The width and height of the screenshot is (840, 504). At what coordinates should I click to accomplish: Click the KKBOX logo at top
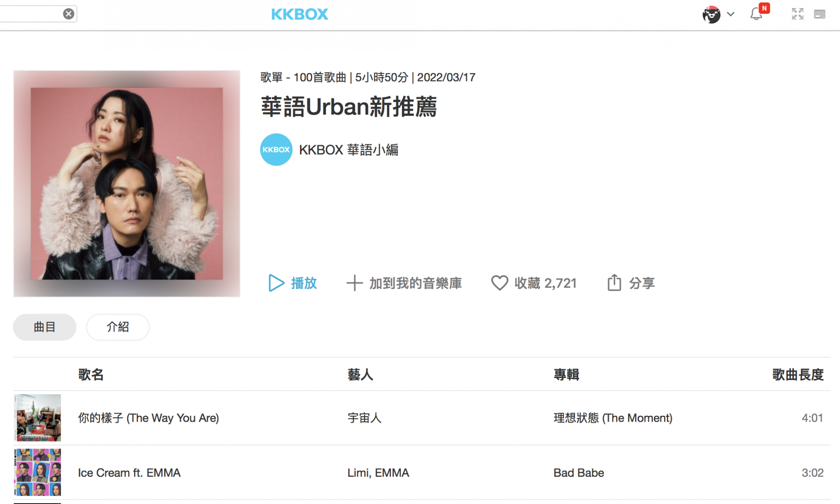[299, 14]
